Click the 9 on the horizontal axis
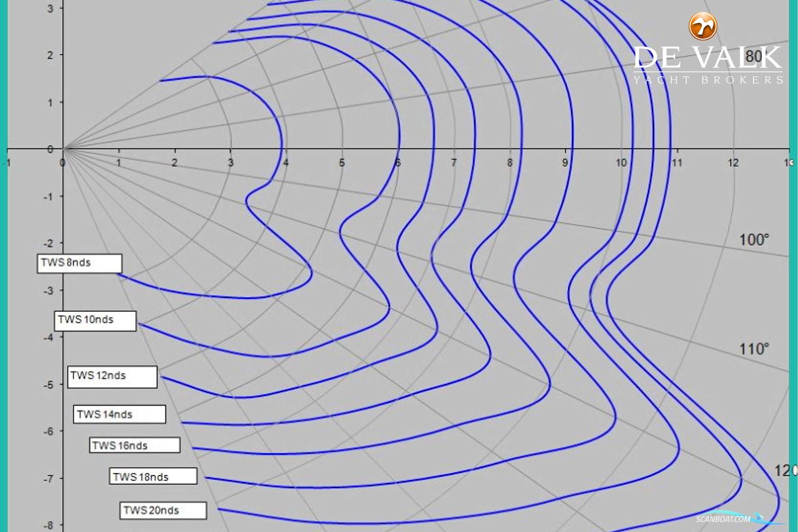The image size is (798, 532). pos(565,163)
